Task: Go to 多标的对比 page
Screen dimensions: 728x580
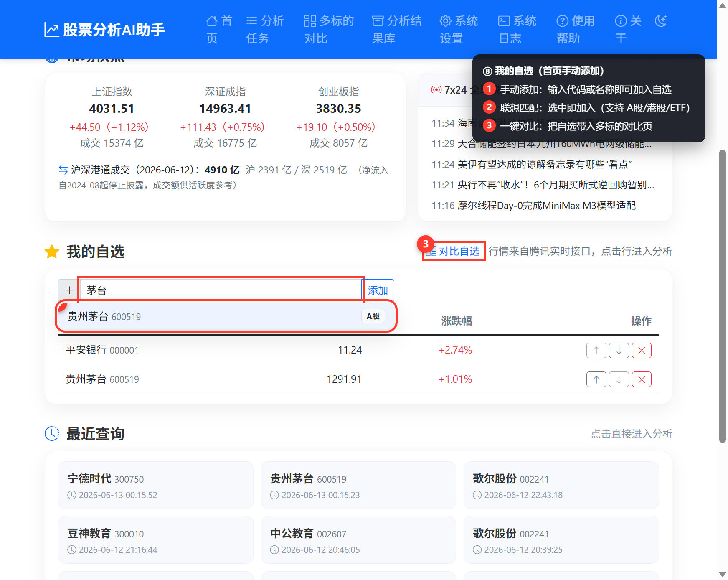Action: pos(329,30)
